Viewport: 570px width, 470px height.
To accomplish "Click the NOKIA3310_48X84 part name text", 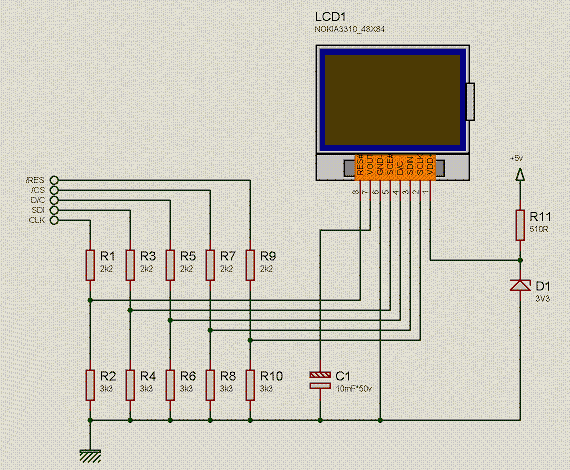I will (349, 29).
